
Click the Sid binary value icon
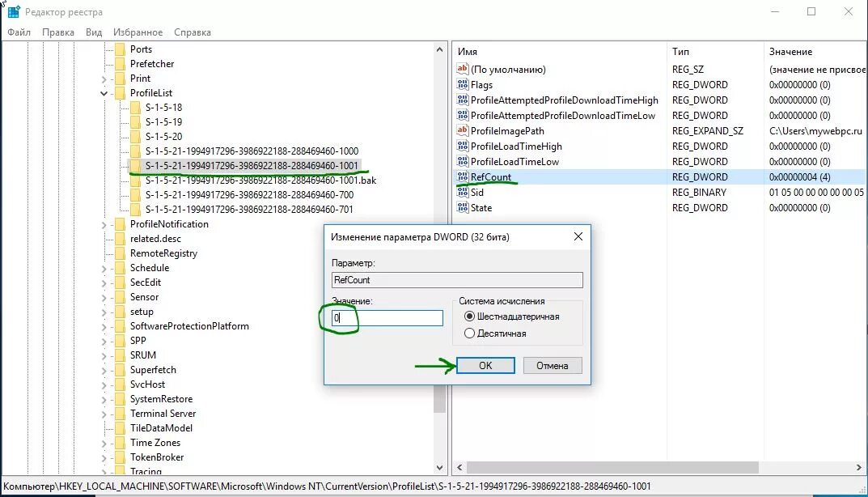[x=462, y=193]
